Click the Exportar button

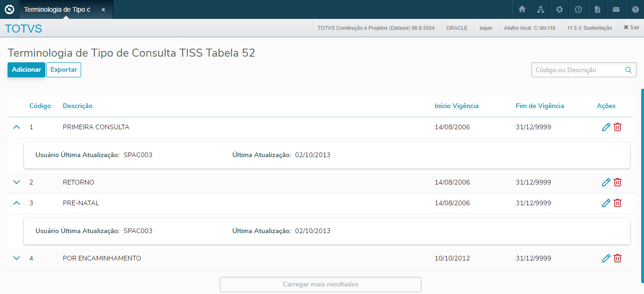click(64, 69)
